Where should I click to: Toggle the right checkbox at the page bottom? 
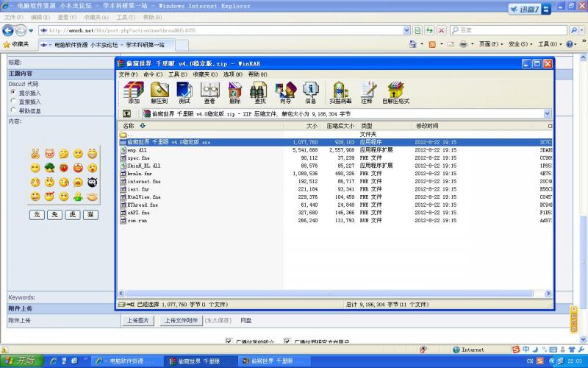[287, 341]
